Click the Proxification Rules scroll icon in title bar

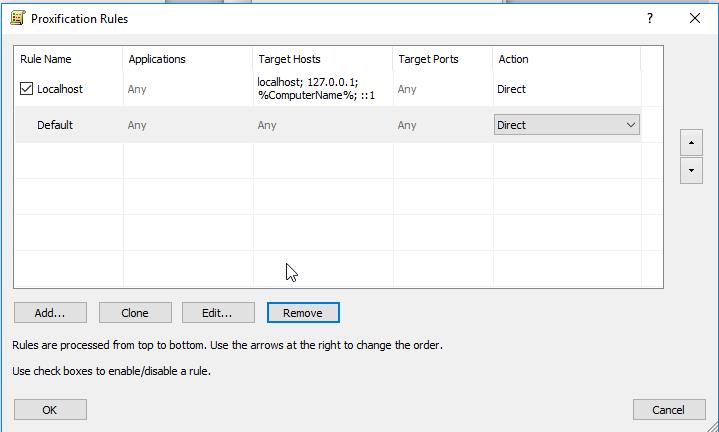17,18
